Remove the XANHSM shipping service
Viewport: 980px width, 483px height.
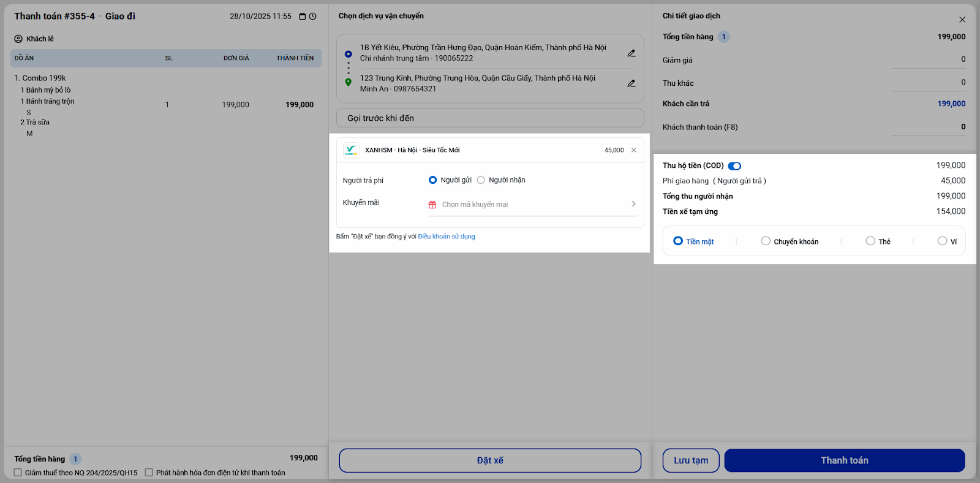coord(634,150)
